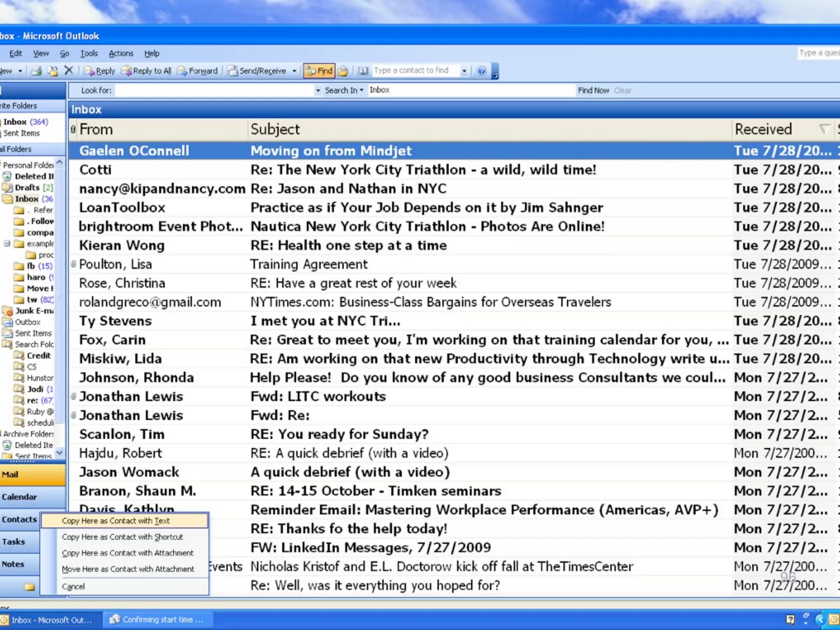Click the Forward toolbar button
This screenshot has height=630, width=840.
197,71
